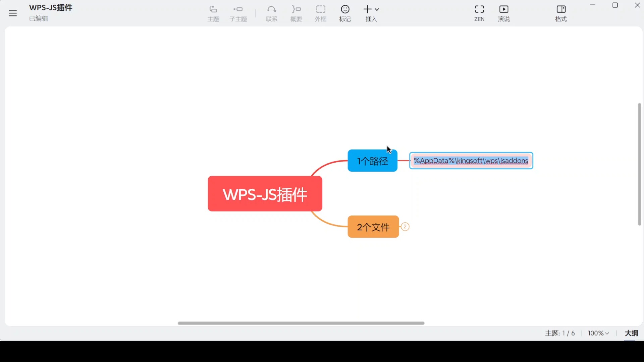Screen dimensions: 644x362
Task: Minimize the mind map window
Action: pos(593,5)
